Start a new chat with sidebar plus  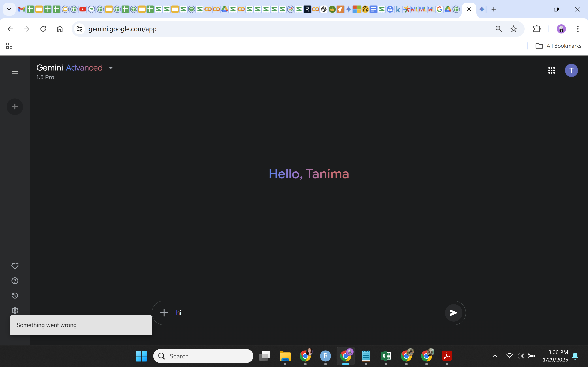tap(15, 107)
